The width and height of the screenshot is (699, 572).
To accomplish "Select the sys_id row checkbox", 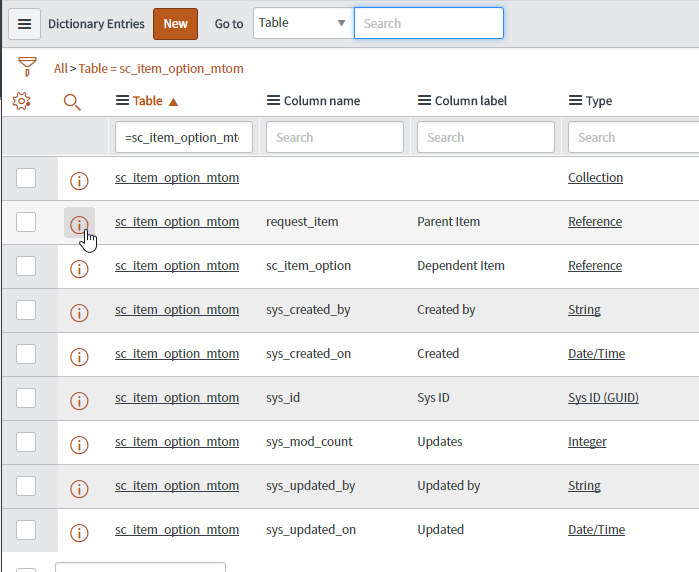I will 26,398.
